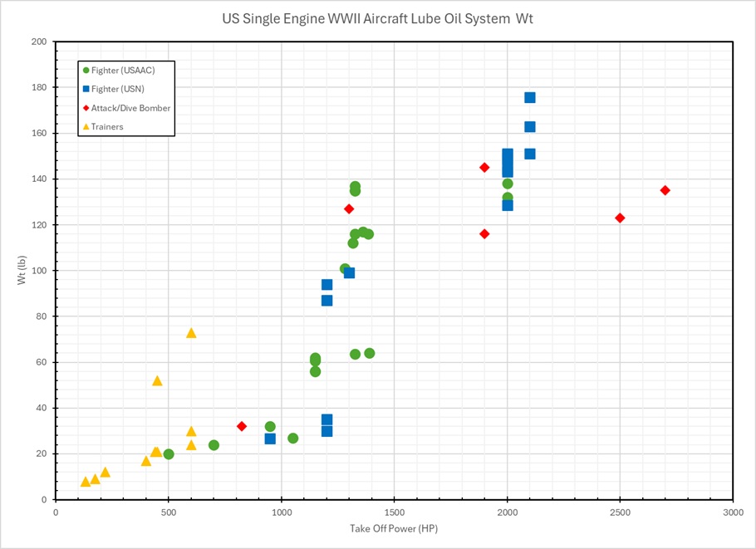Click the 200 label on the vertical axis
756x549 pixels.
pyautogui.click(x=38, y=42)
